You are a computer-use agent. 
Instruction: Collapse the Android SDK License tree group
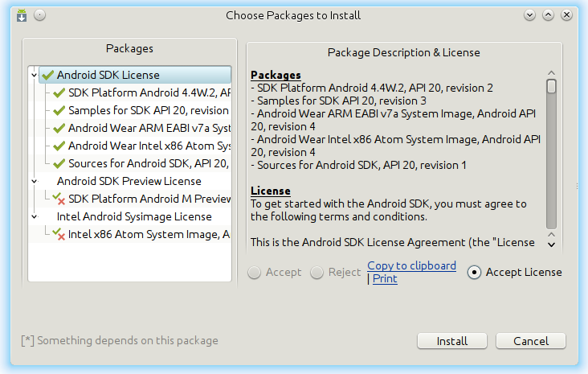[35, 75]
